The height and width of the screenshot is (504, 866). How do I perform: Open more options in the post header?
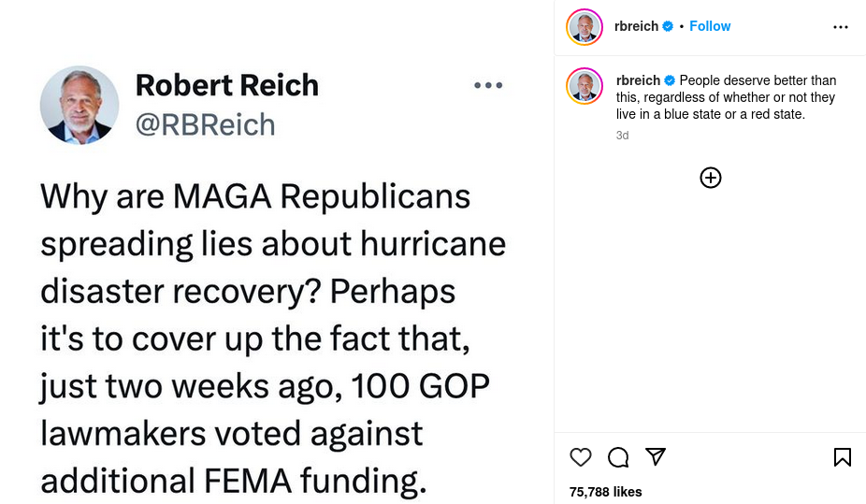(840, 27)
